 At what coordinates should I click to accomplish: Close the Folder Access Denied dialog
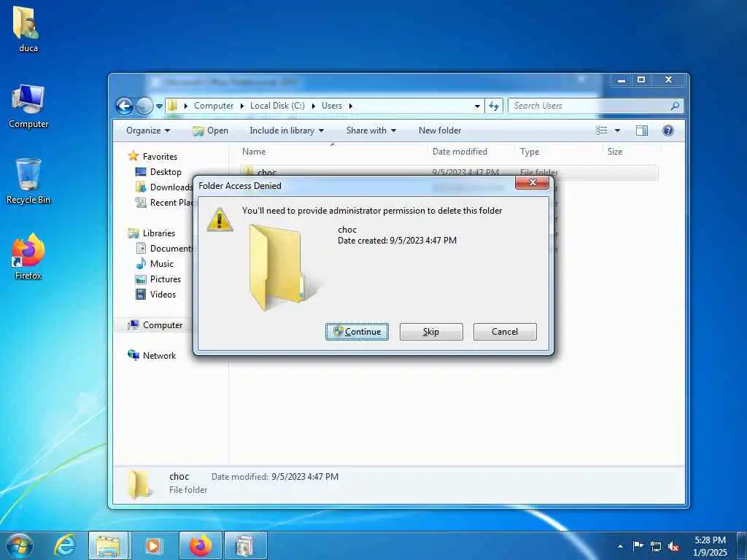click(532, 182)
